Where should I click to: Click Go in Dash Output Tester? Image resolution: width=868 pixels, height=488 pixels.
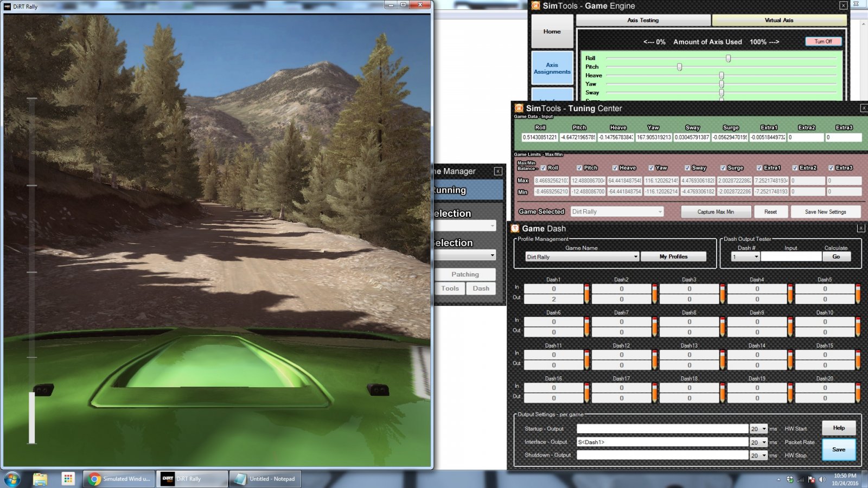click(836, 256)
